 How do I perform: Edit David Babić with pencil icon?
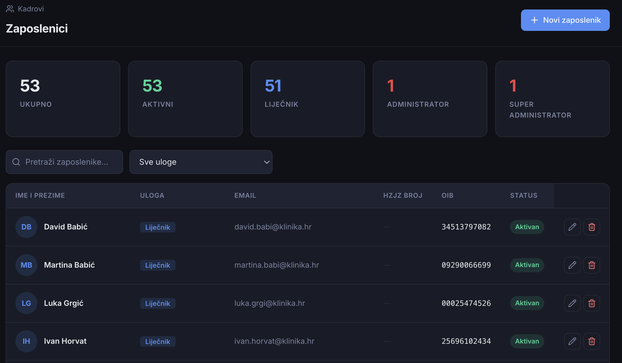pyautogui.click(x=572, y=227)
